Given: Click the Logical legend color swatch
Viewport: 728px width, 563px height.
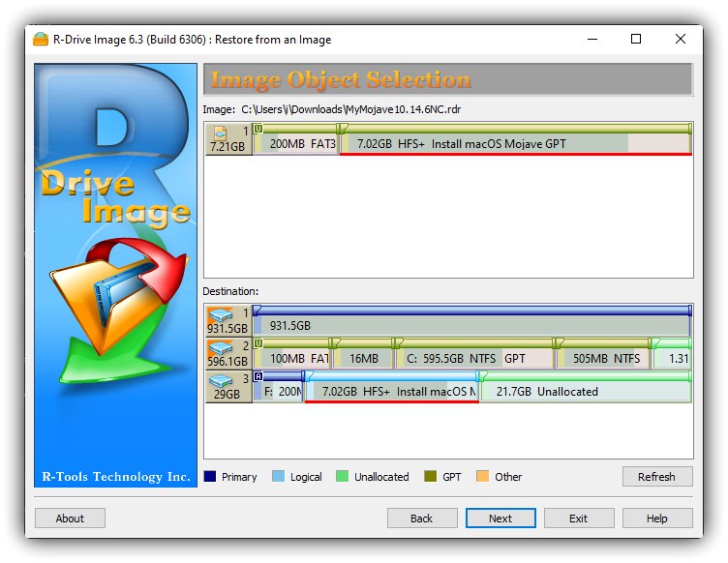Looking at the screenshot, I should click(278, 476).
